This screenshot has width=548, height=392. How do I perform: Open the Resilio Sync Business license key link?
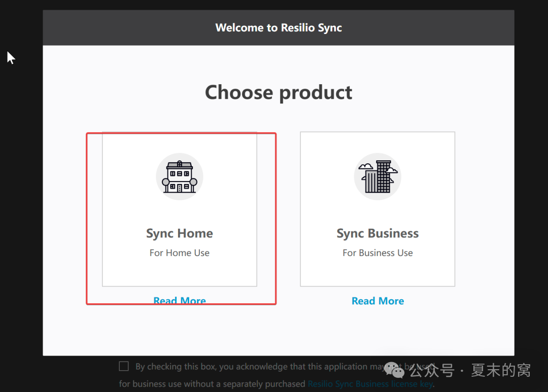tap(370, 384)
